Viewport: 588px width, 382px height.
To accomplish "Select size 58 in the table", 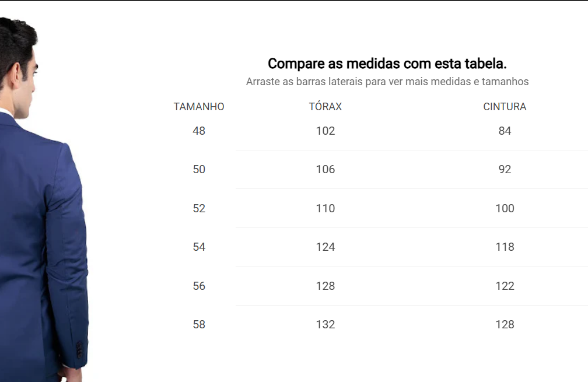I will pos(199,325).
